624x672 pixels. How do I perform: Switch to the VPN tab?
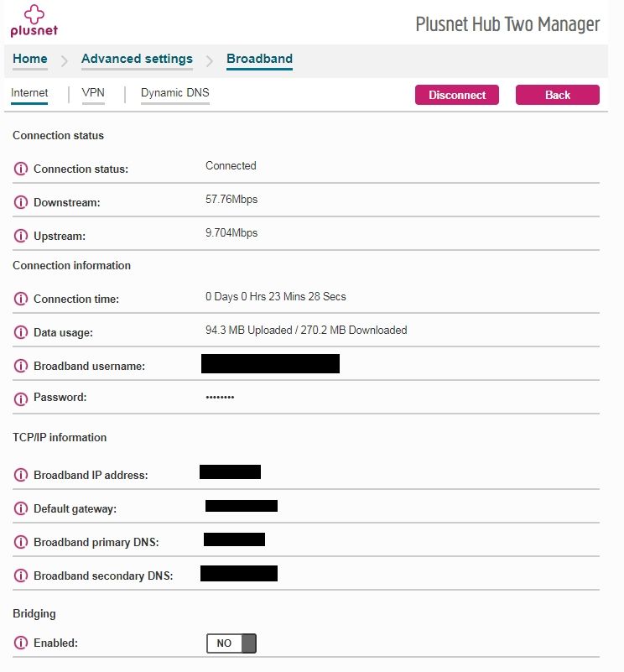point(93,92)
